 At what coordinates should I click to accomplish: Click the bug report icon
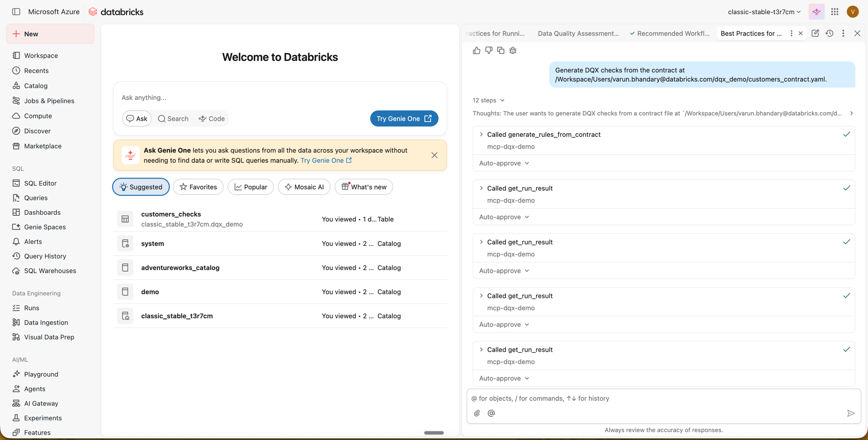(x=513, y=50)
